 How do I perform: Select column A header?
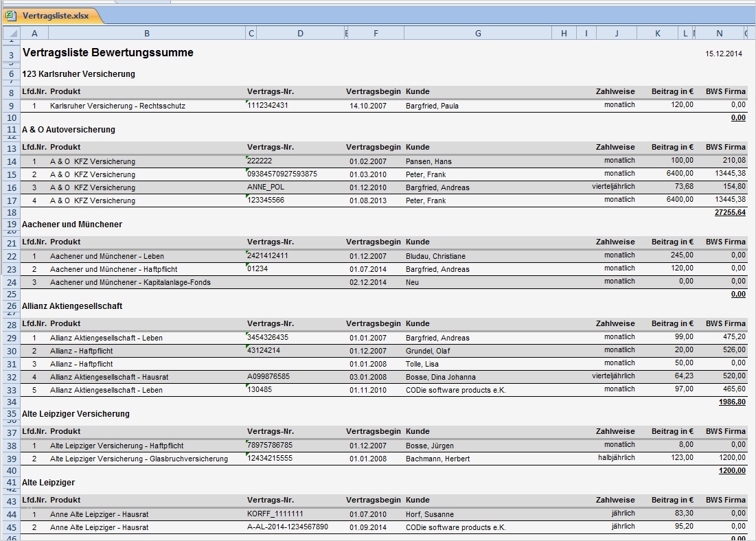pyautogui.click(x=34, y=33)
